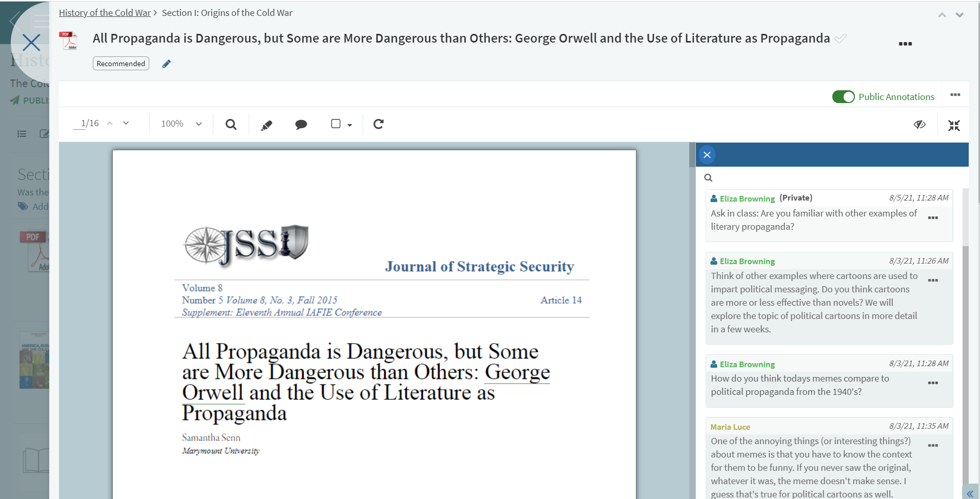Screen dimensions: 980x499
Task: Expand the shape tool dropdown arrow
Action: (350, 125)
